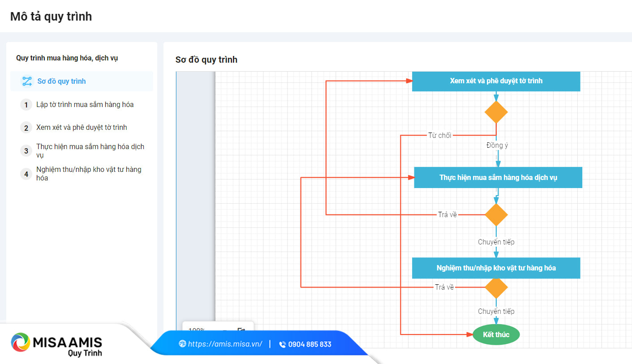The height and width of the screenshot is (364, 632).
Task: Click the orange decision diamond above Từ chối
Action: point(496,112)
